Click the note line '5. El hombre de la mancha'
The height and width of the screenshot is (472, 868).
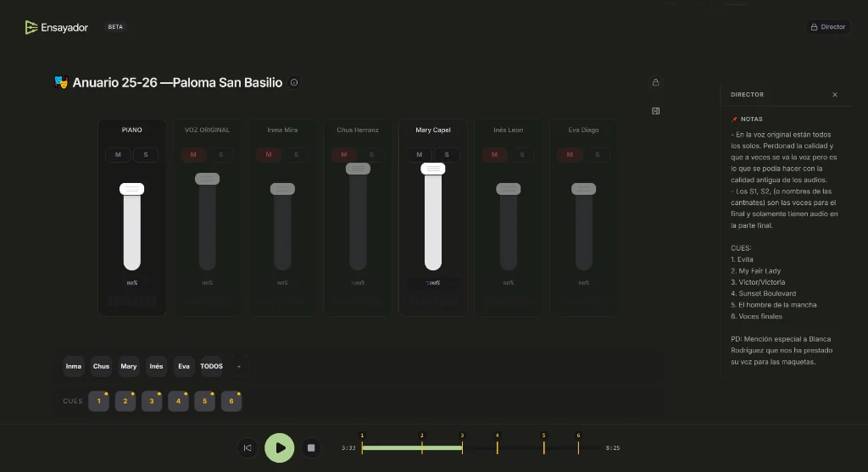[x=773, y=305]
